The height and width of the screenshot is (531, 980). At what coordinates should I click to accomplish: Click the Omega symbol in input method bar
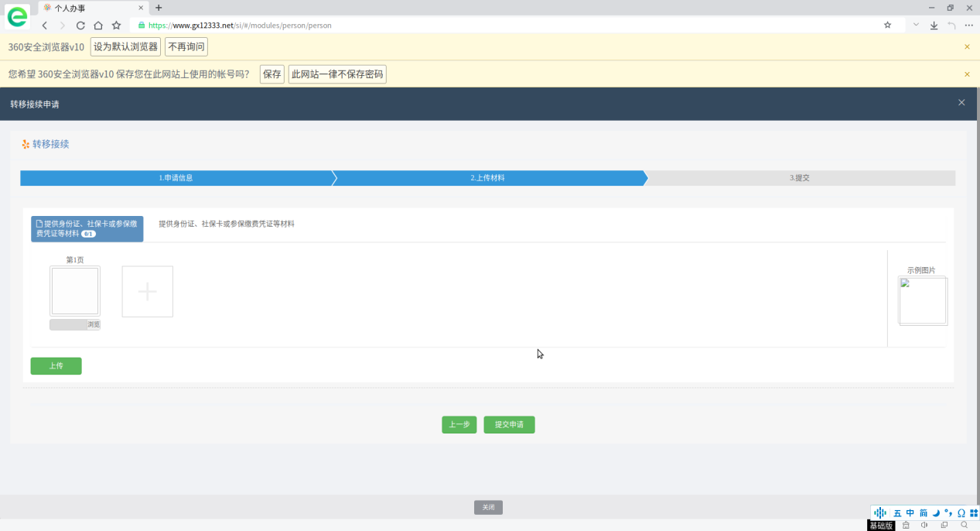[x=961, y=513]
